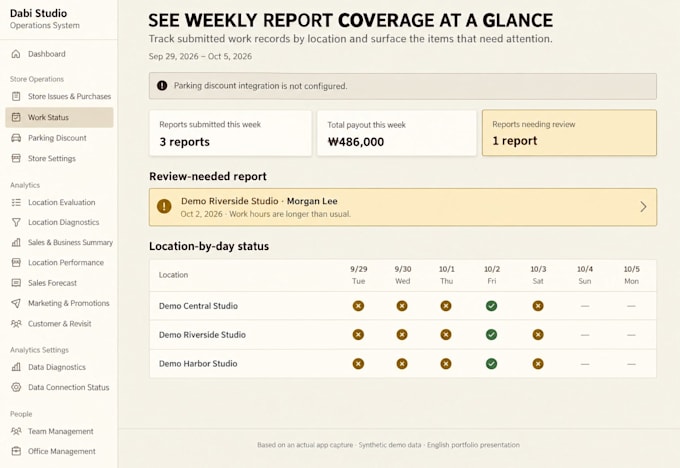680x468 pixels.
Task: Click the Data Diagnostics bar-chart icon
Action: pyautogui.click(x=16, y=367)
